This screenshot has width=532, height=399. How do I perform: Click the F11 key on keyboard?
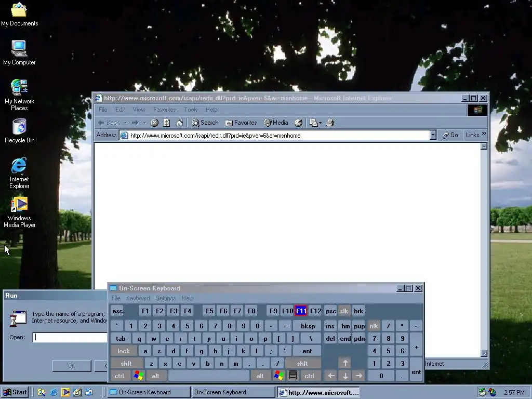(x=301, y=311)
